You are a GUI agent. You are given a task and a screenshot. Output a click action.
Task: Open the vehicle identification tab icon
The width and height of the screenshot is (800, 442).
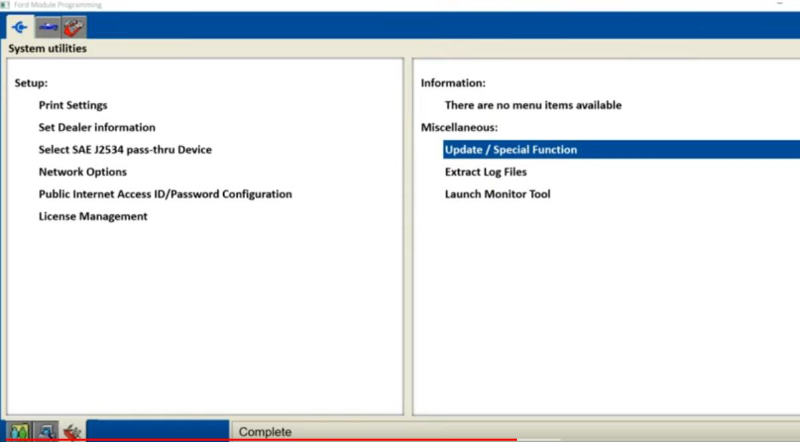(x=48, y=27)
